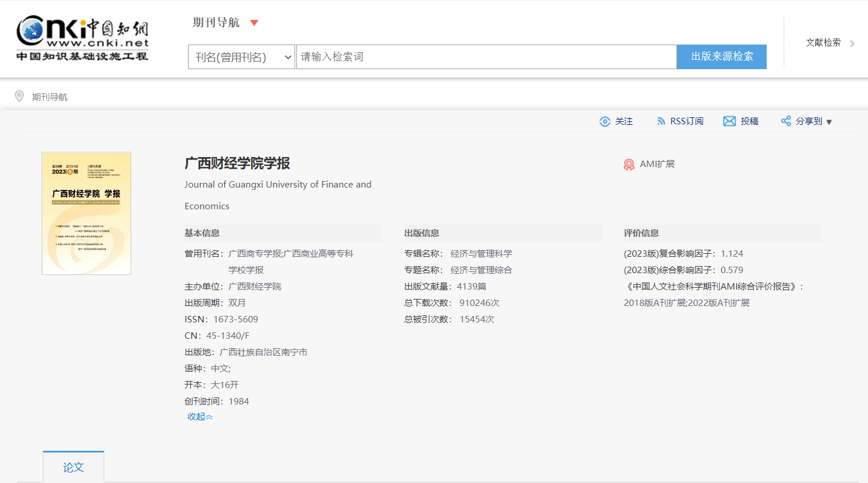The width and height of the screenshot is (868, 483).
Task: Click the arrow icon next to 文献检索
Action: 852,43
